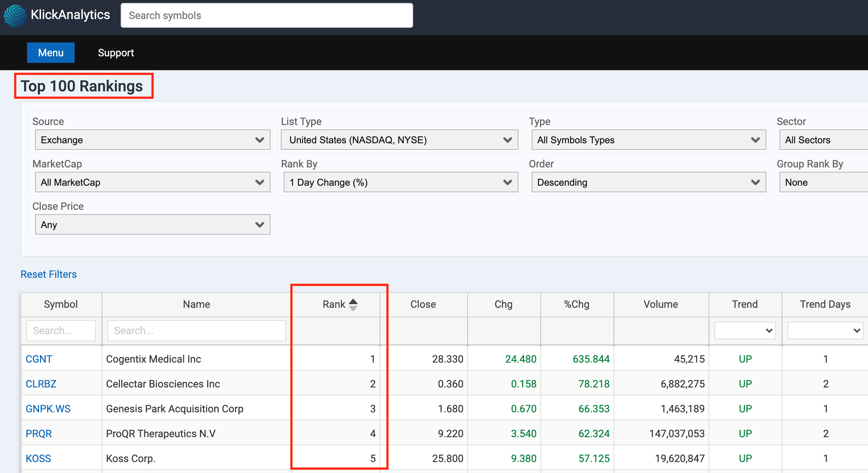Focus the Search symbols field
Viewport: 868px width, 473px height.
(x=267, y=15)
